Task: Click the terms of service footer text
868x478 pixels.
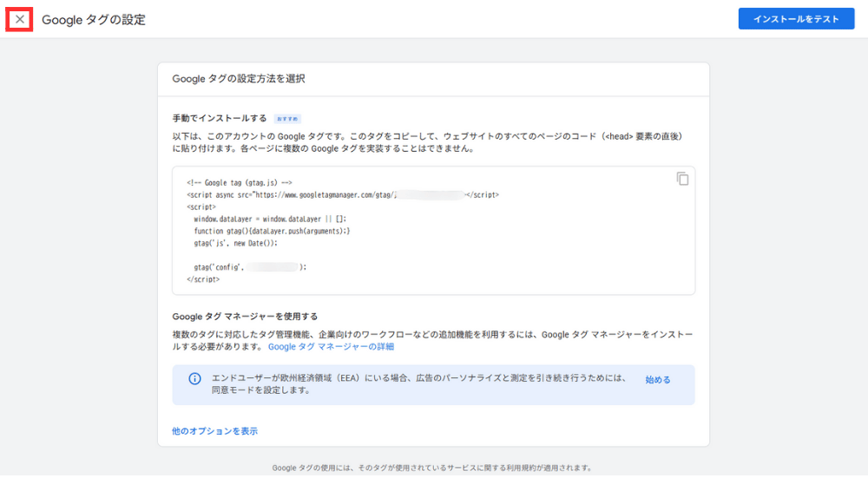Action: coord(432,468)
